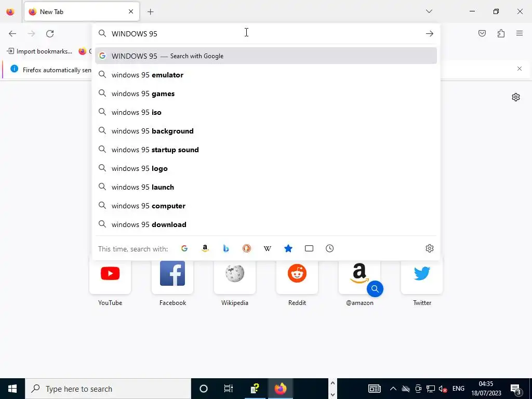Open the Extensions puzzle icon
Viewport: 532px width, 399px height.
pyautogui.click(x=501, y=33)
